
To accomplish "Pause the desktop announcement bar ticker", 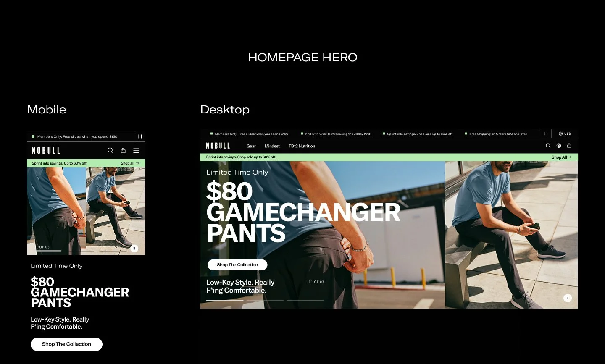I will pyautogui.click(x=546, y=134).
